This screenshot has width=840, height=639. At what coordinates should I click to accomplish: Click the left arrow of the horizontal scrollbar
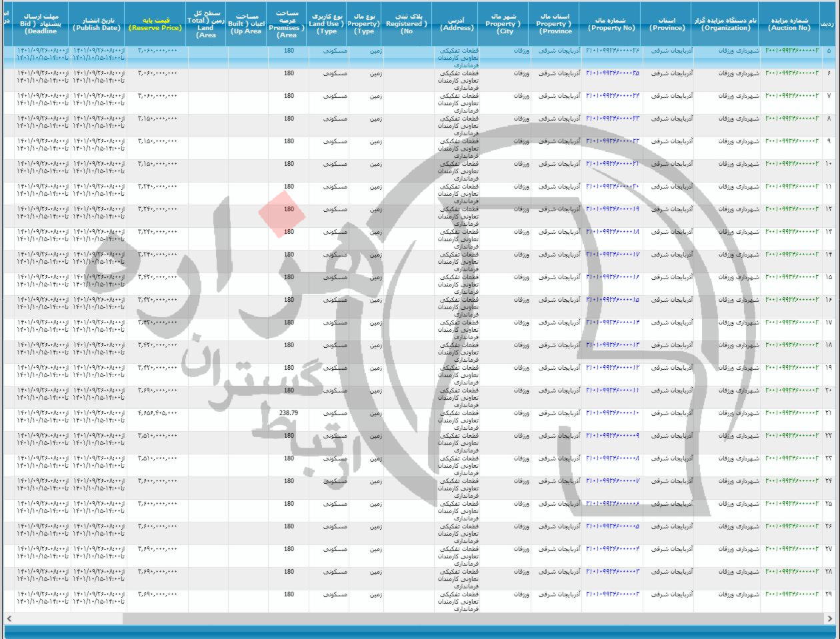pyautogui.click(x=8, y=619)
